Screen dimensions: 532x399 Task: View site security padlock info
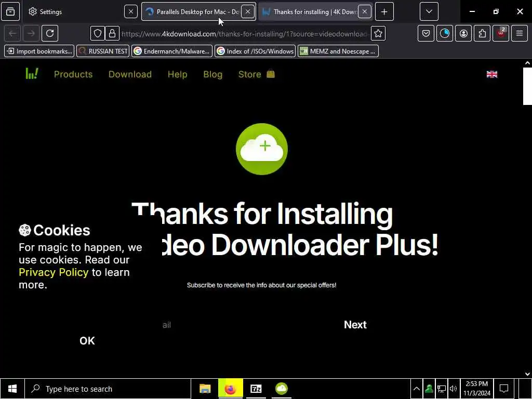point(112,34)
